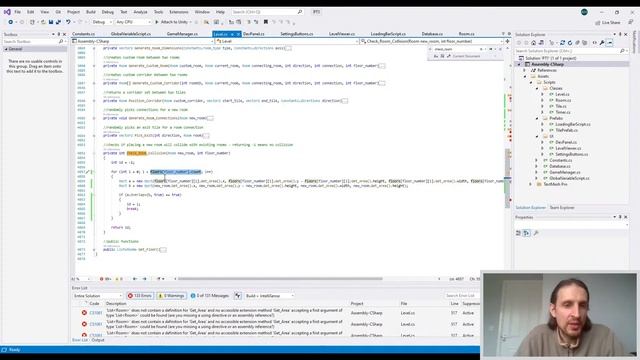Click Collapse All icon in Solution Explorer
The width and height of the screenshot is (640, 360).
[578, 42]
